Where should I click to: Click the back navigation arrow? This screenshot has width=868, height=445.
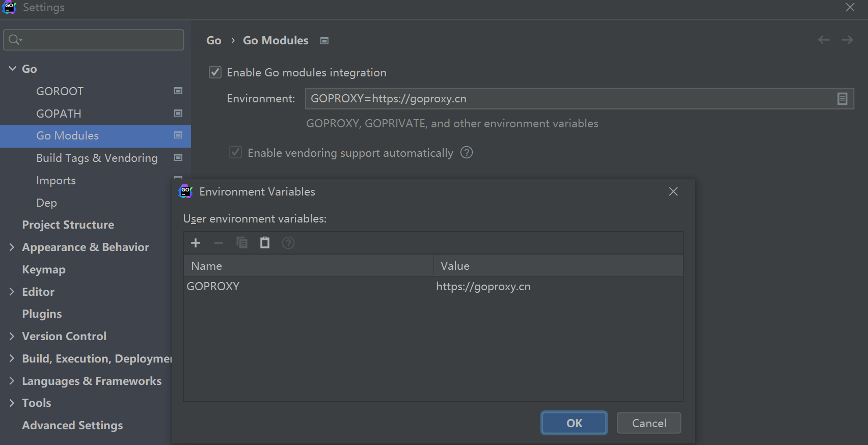(823, 40)
